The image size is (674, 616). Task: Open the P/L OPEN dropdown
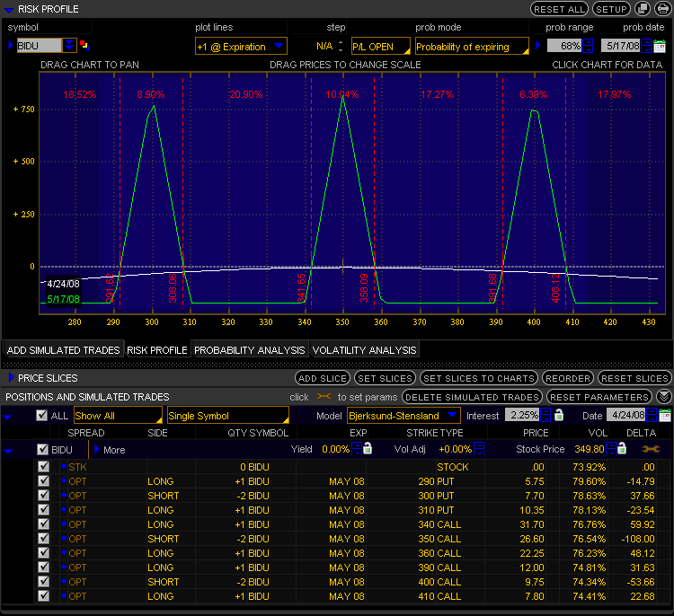381,46
